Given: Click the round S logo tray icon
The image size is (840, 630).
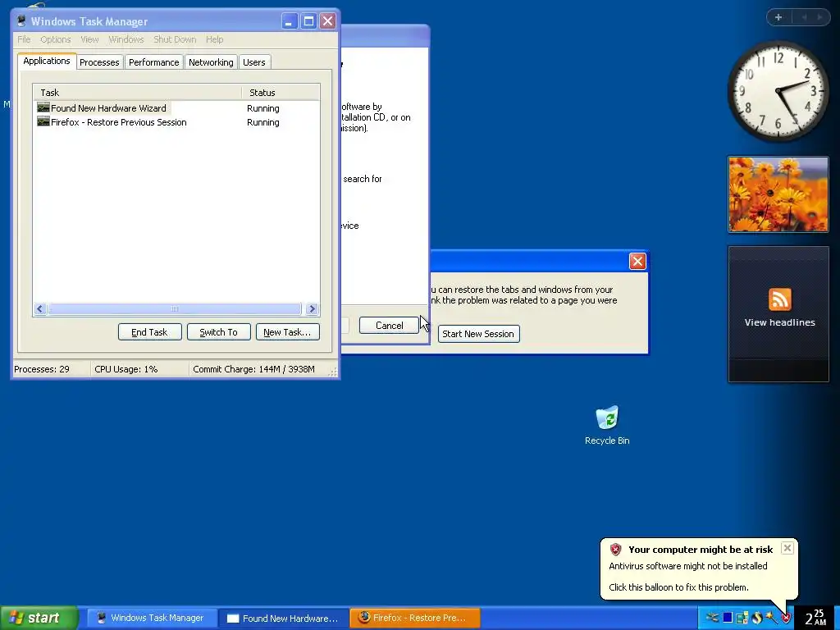Looking at the screenshot, I should click(x=757, y=618).
